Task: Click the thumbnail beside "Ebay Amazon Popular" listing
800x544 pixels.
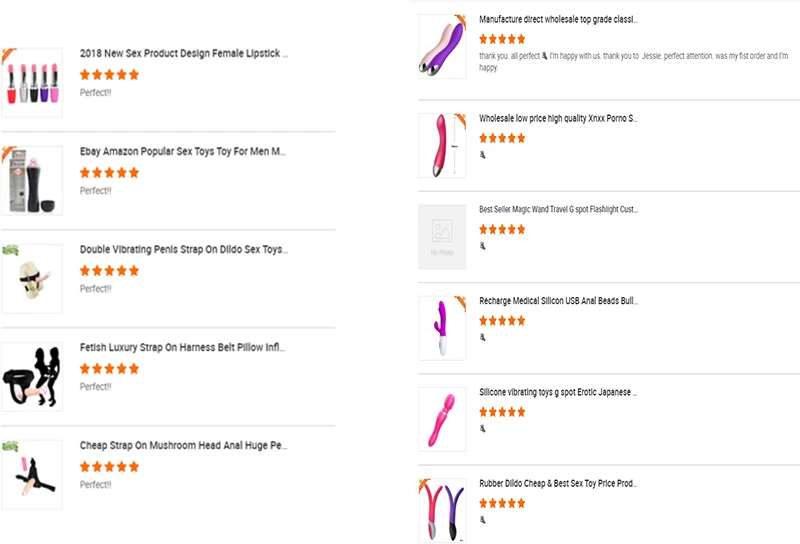Action: tap(31, 181)
